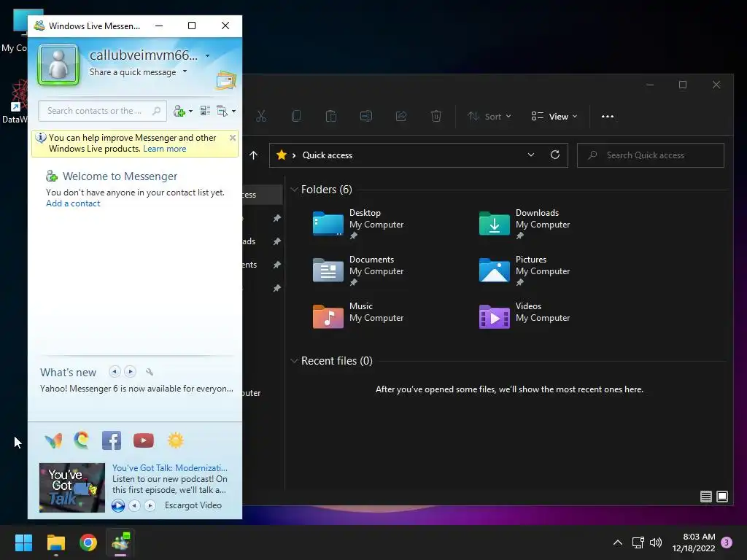Click the search magnifier in Messenger search box
The width and height of the screenshot is (747, 560).
point(156,111)
